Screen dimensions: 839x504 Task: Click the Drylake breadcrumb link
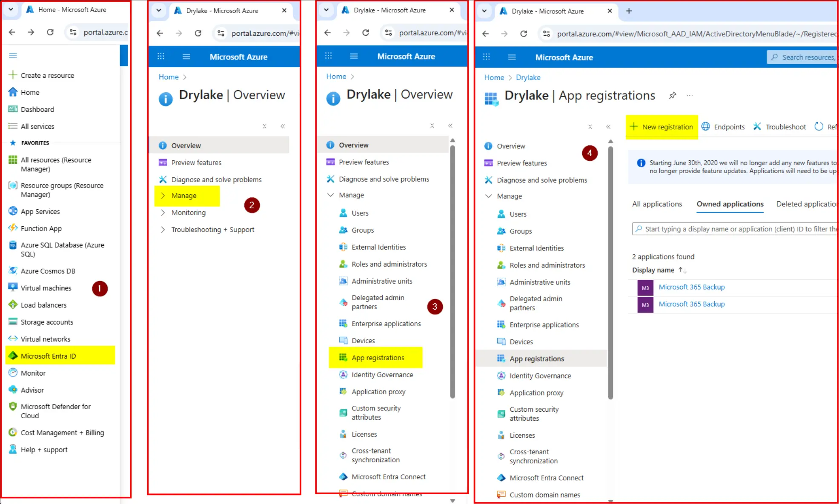pyautogui.click(x=528, y=77)
